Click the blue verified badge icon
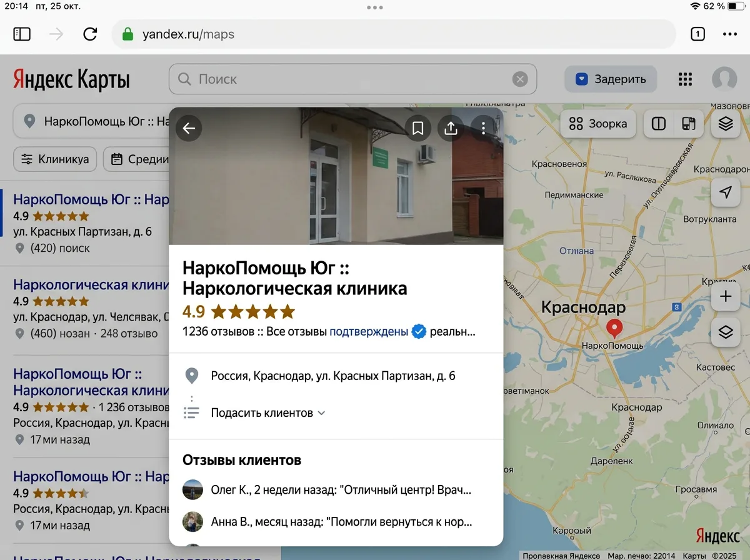Viewport: 750px width, 560px height. (x=419, y=331)
